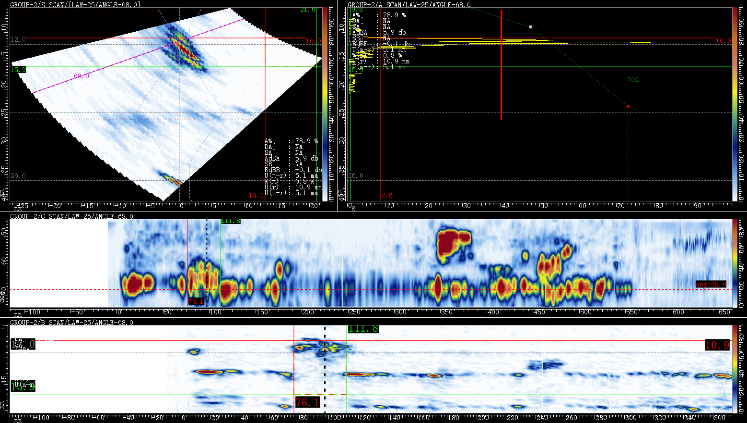
Task: Click the green 15.9 cursor label in B-scan
Action: click(23, 385)
